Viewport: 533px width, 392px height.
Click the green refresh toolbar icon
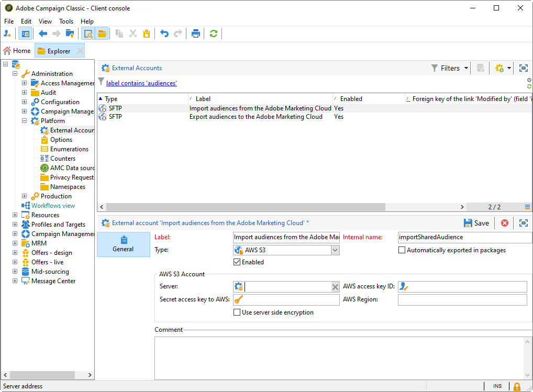(x=214, y=33)
